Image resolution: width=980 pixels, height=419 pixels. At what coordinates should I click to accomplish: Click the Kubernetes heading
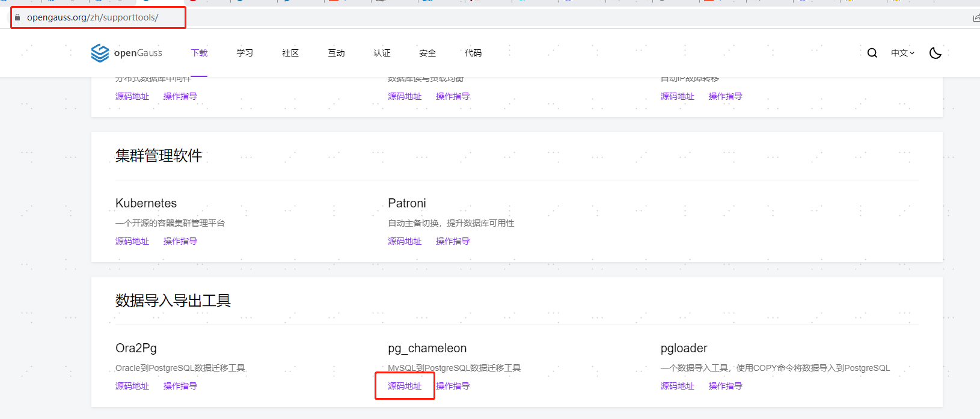(x=146, y=203)
